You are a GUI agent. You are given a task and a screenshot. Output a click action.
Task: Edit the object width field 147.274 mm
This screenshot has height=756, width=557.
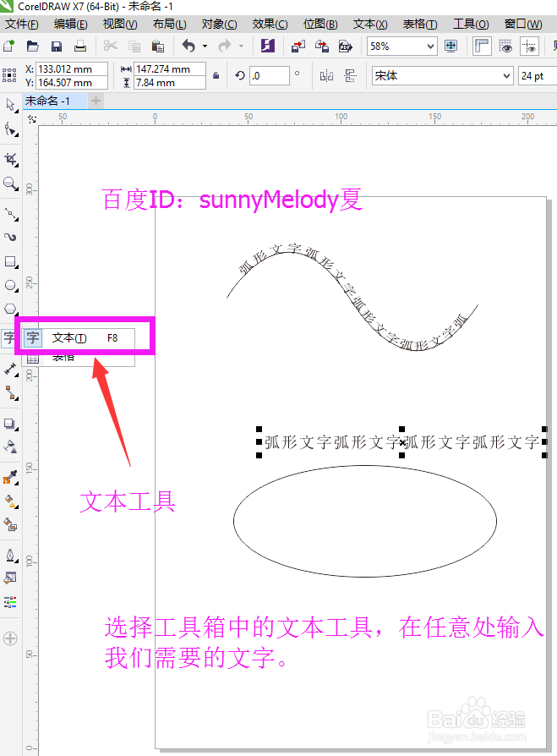tap(170, 69)
